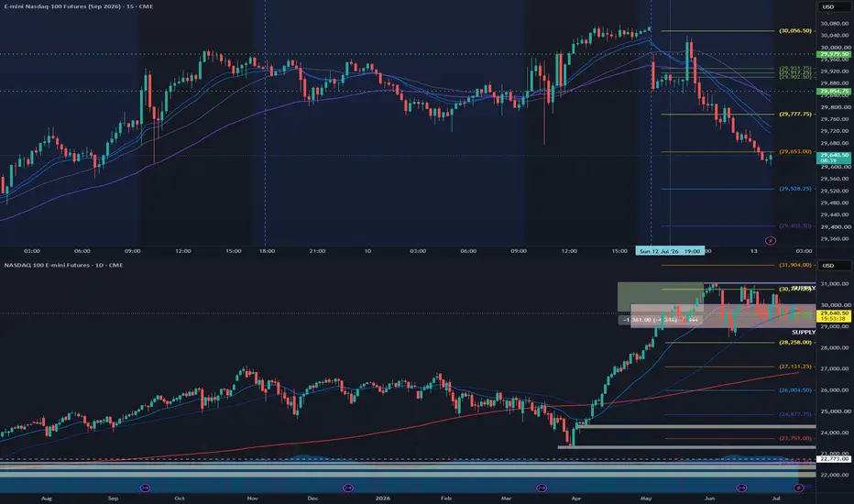Screen dimensions: 854x504
Task: Click the contract rollover icon near December
Action: click(348, 488)
